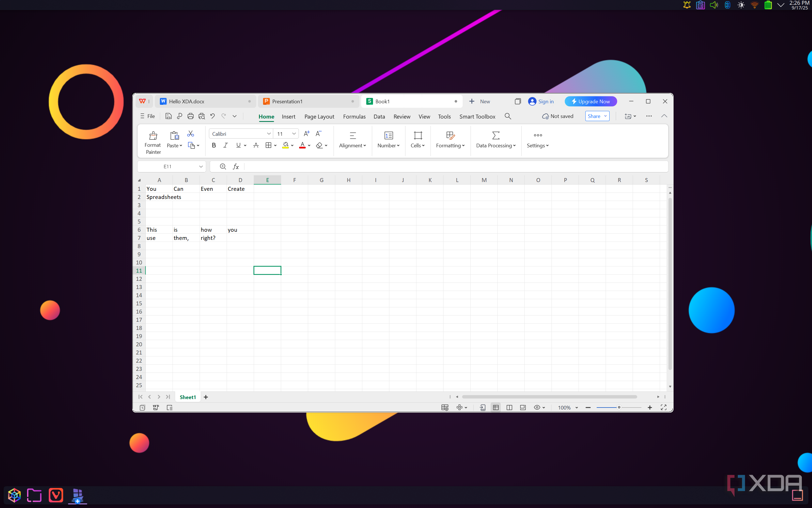Click the New tab button
The width and height of the screenshot is (812, 508).
click(x=480, y=102)
